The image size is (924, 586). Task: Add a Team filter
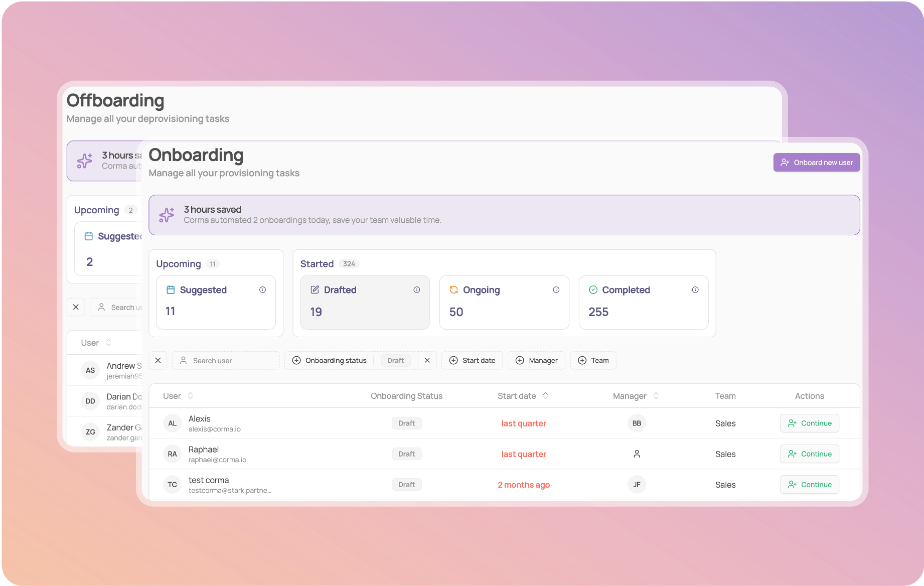click(593, 361)
